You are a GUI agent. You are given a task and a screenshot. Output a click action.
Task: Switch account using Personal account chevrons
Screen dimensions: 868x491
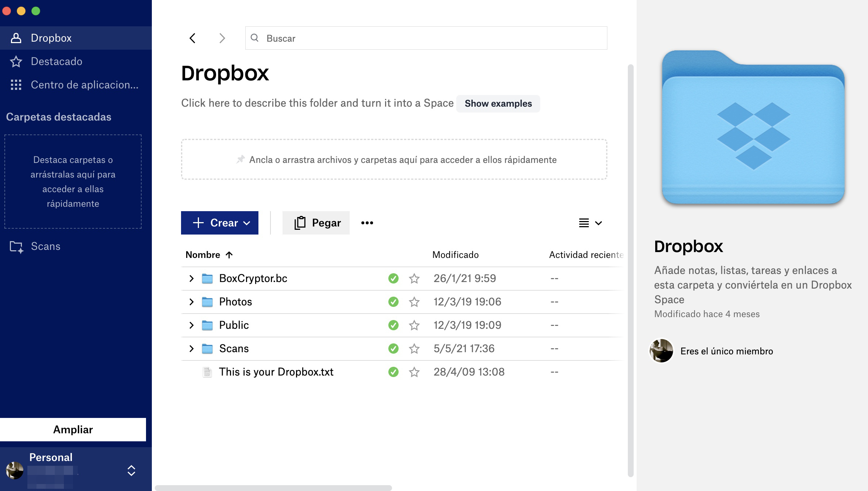131,471
